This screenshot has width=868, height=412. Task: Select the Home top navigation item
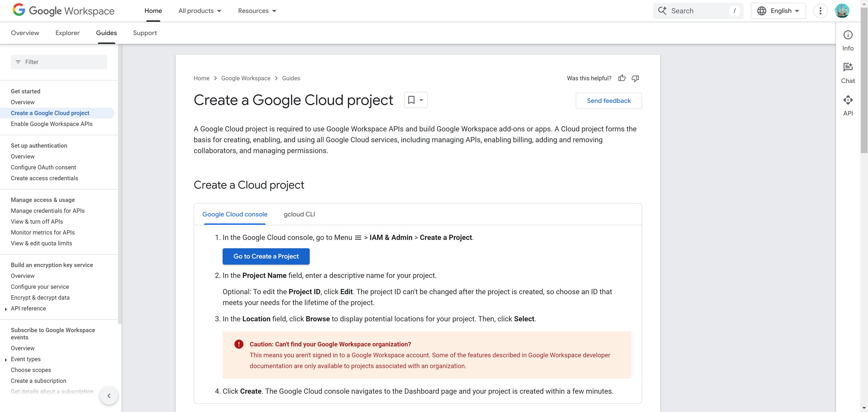153,11
